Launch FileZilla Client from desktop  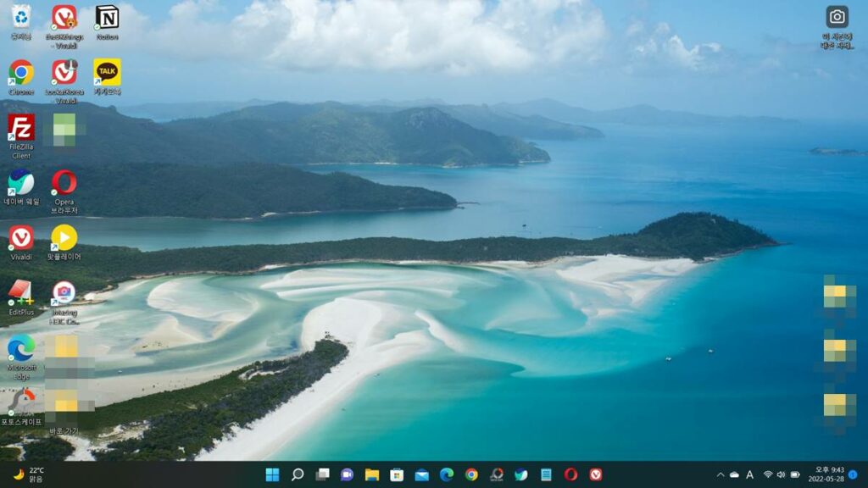coord(21,128)
